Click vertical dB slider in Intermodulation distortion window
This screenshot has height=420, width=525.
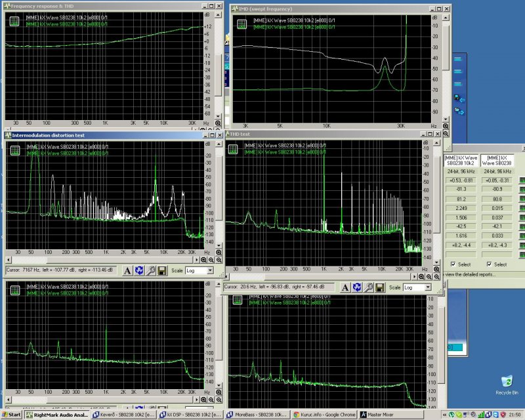click(219, 188)
